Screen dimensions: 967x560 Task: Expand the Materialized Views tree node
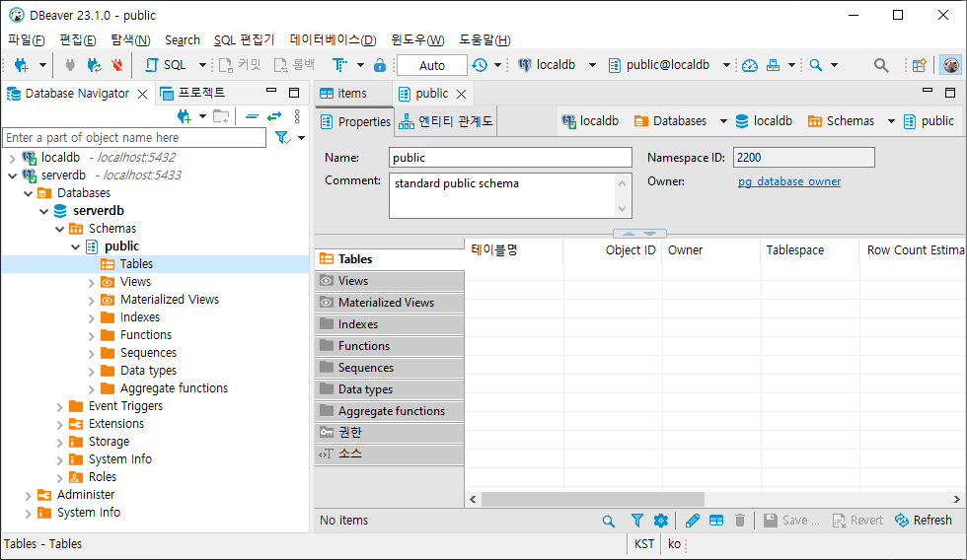click(91, 301)
